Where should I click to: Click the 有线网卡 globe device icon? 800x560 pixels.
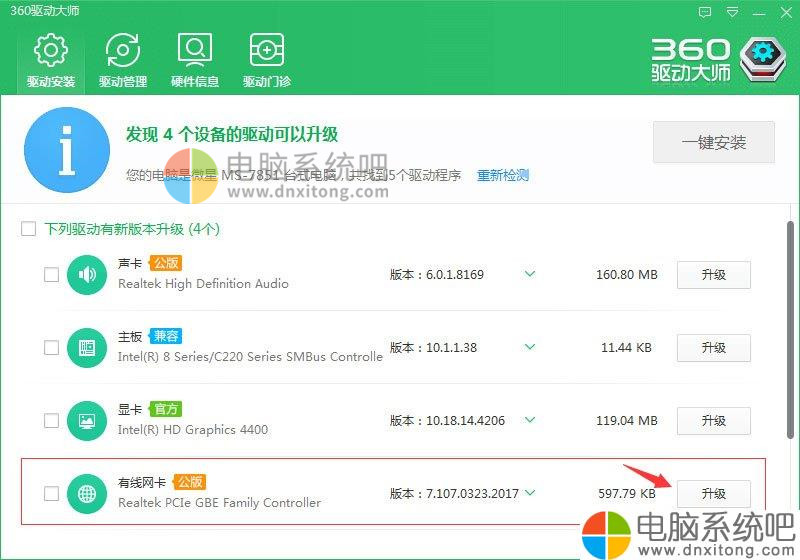coord(87,494)
